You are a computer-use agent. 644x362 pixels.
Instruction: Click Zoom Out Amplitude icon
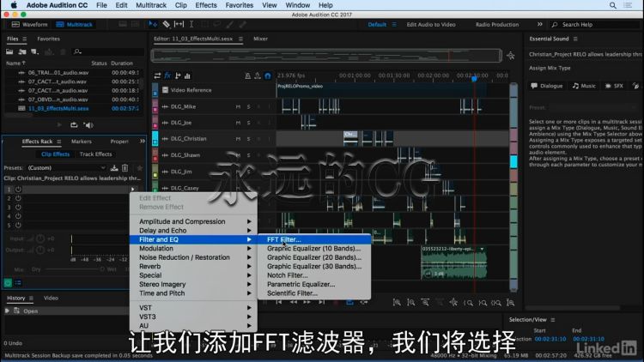[411, 303]
